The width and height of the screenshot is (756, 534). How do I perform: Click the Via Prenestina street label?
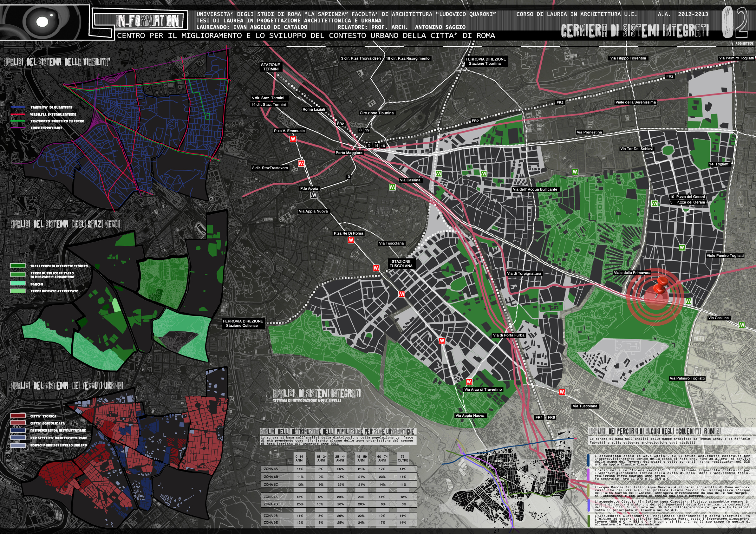pos(589,132)
